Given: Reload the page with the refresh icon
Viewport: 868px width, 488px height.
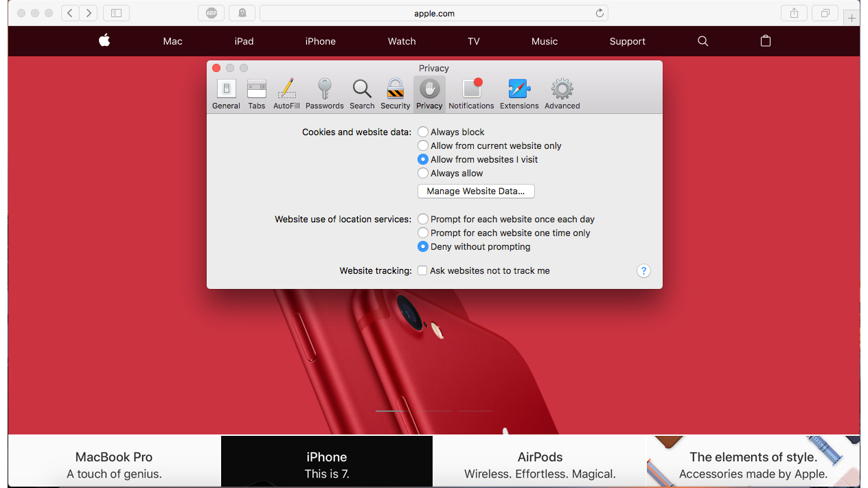Looking at the screenshot, I should point(599,13).
